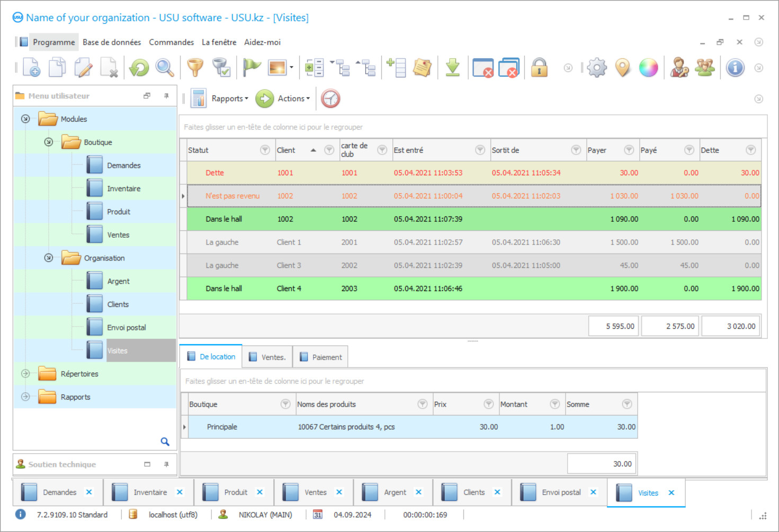Pin the Menu utilisateur panel
779x532 pixels.
166,96
